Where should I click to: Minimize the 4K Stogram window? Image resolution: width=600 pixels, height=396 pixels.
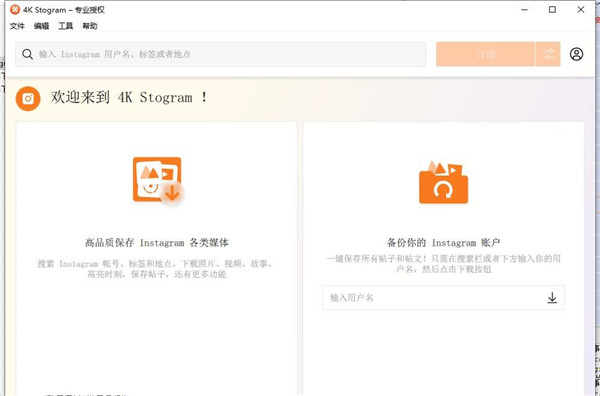coord(525,10)
